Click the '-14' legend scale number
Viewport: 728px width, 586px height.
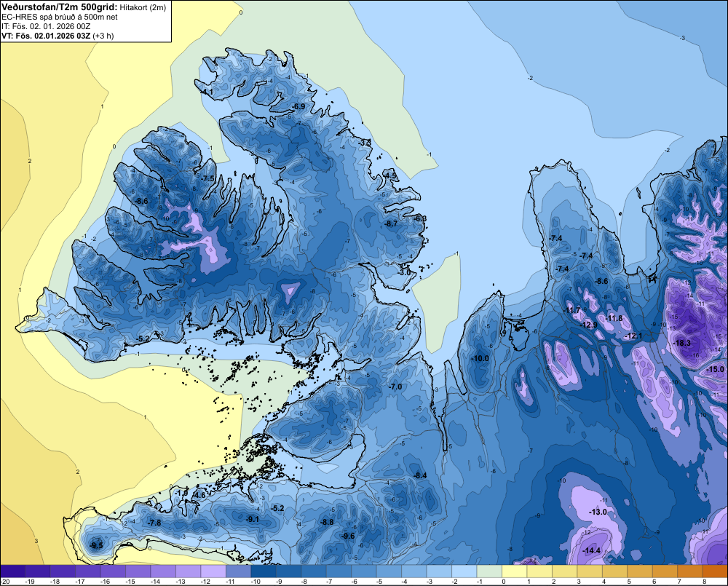[156, 582]
